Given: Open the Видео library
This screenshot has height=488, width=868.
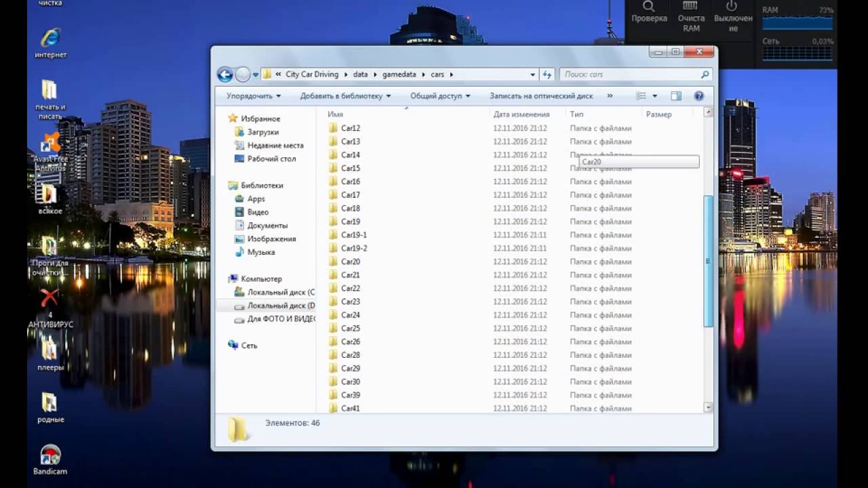Looking at the screenshot, I should coord(258,212).
